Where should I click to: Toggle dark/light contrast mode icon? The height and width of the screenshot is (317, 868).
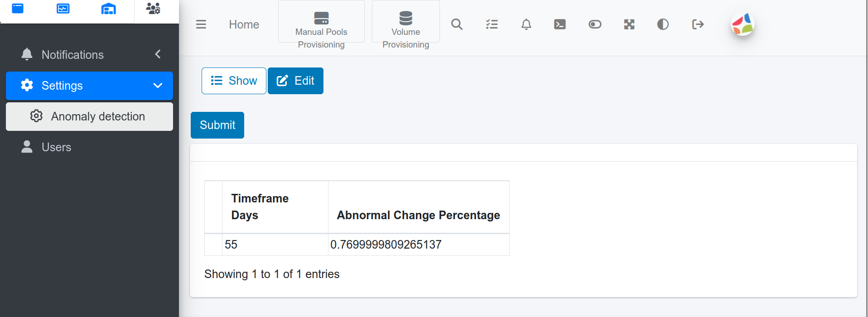(663, 24)
